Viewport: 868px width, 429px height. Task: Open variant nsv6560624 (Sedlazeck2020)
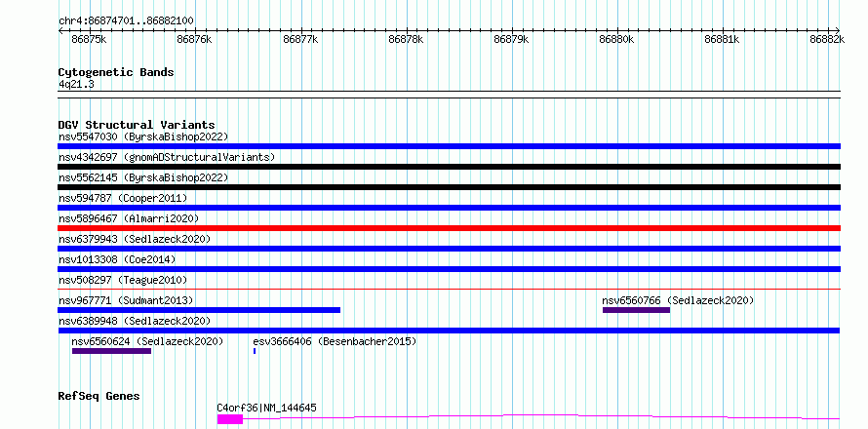(x=147, y=341)
